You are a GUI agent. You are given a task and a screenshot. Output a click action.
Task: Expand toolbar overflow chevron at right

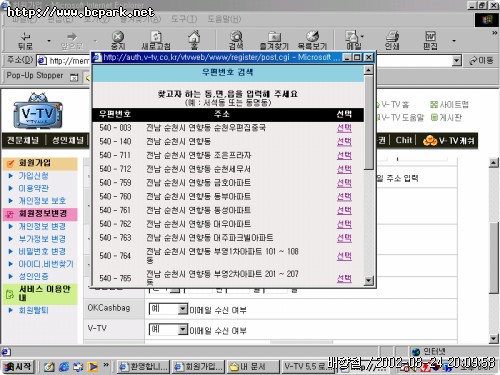(494, 33)
